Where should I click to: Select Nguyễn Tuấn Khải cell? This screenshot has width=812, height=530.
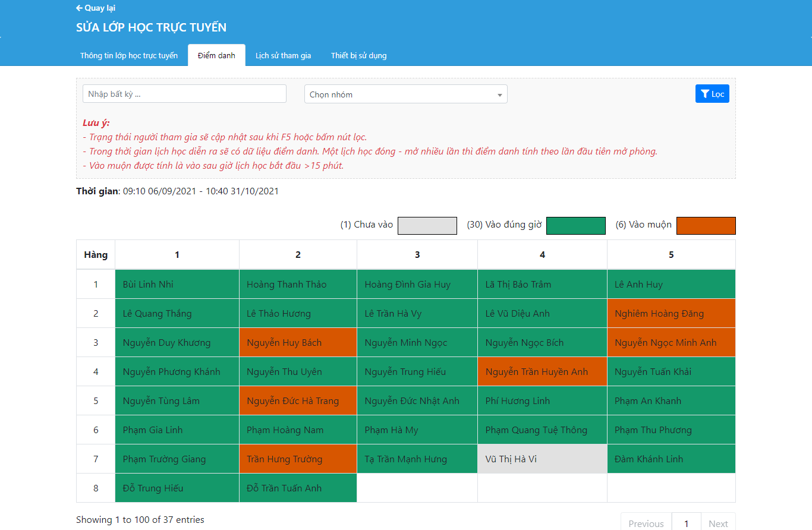click(x=671, y=372)
